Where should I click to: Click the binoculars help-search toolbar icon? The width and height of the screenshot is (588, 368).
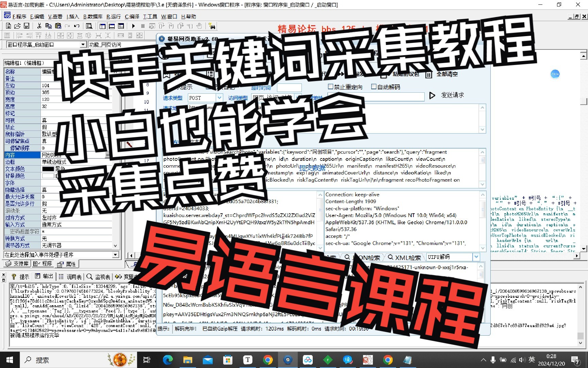[212, 26]
